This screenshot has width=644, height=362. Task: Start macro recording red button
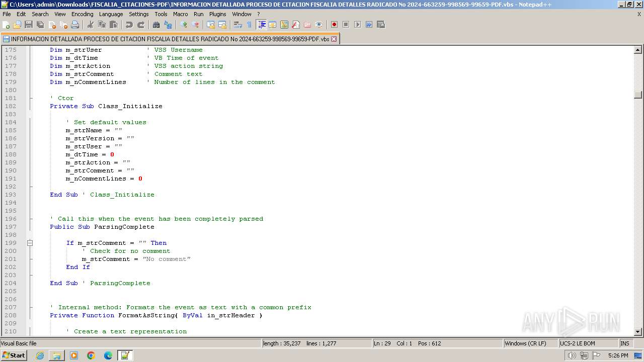[334, 25]
